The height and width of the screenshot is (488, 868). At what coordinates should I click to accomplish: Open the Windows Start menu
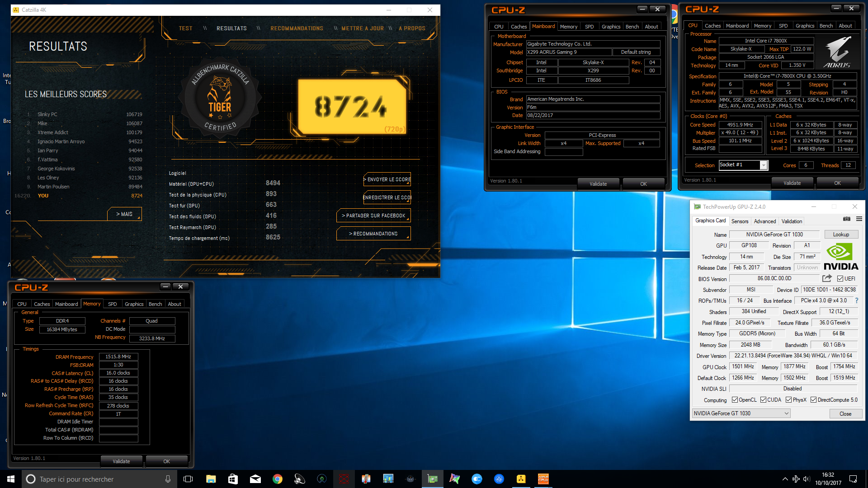click(11, 479)
